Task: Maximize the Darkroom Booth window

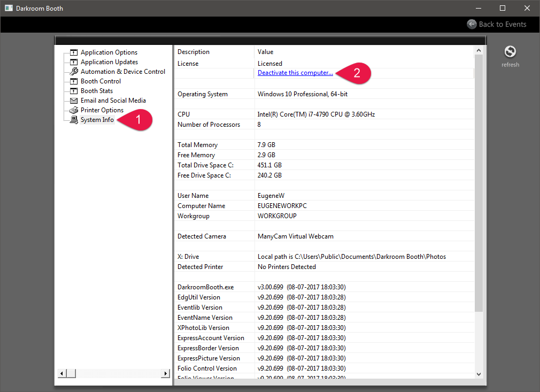Action: pyautogui.click(x=503, y=8)
